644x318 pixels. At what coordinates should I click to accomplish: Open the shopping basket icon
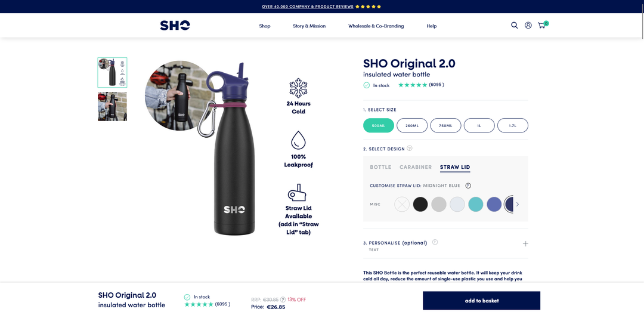tap(543, 24)
